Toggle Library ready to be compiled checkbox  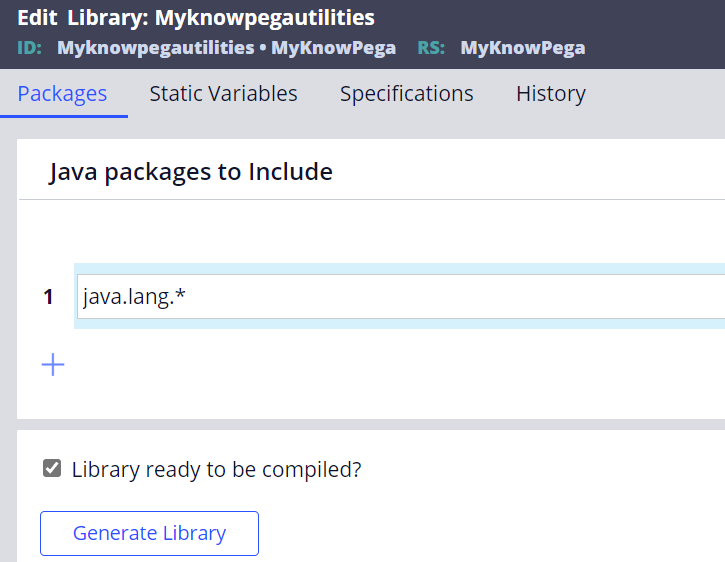[52, 468]
